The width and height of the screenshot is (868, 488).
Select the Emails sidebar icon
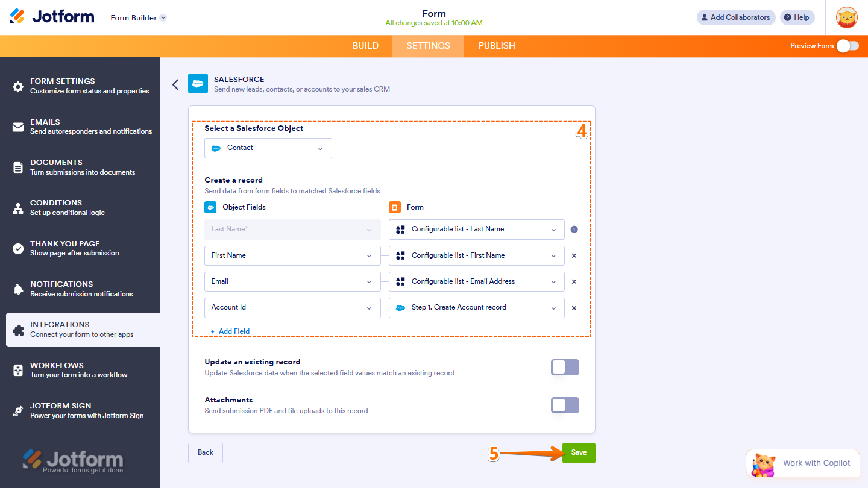pyautogui.click(x=18, y=126)
